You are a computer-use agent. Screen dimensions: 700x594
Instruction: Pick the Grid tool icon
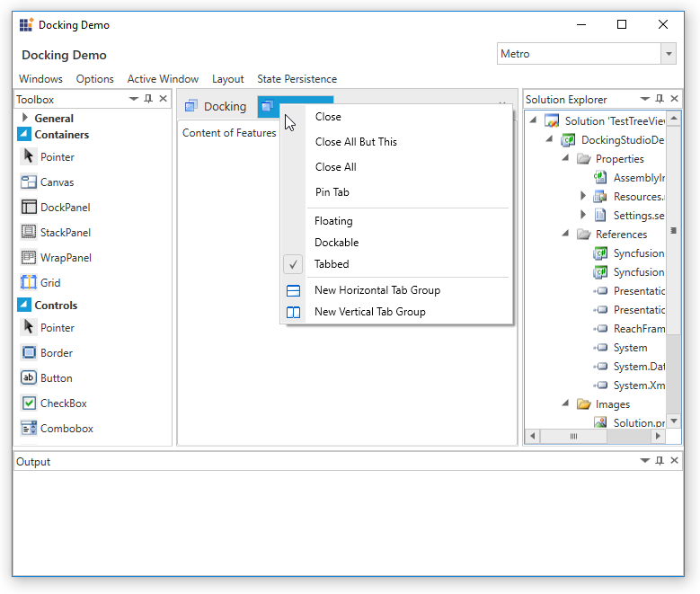coord(29,283)
